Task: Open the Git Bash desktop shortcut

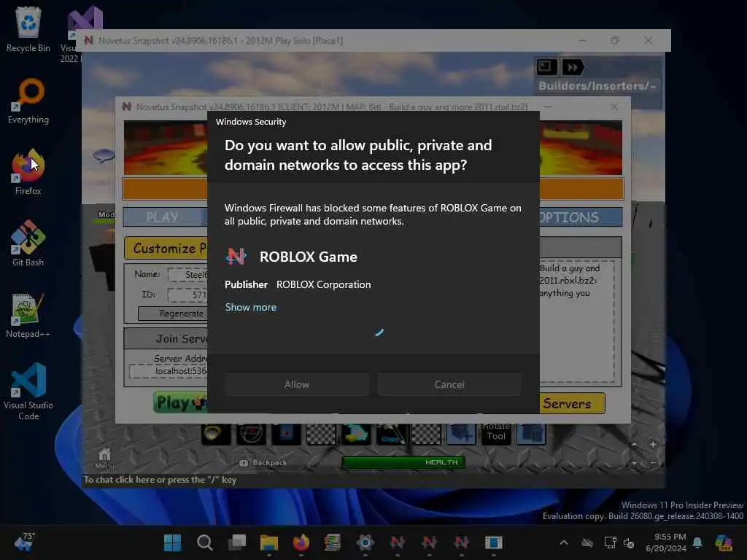Action: click(28, 244)
